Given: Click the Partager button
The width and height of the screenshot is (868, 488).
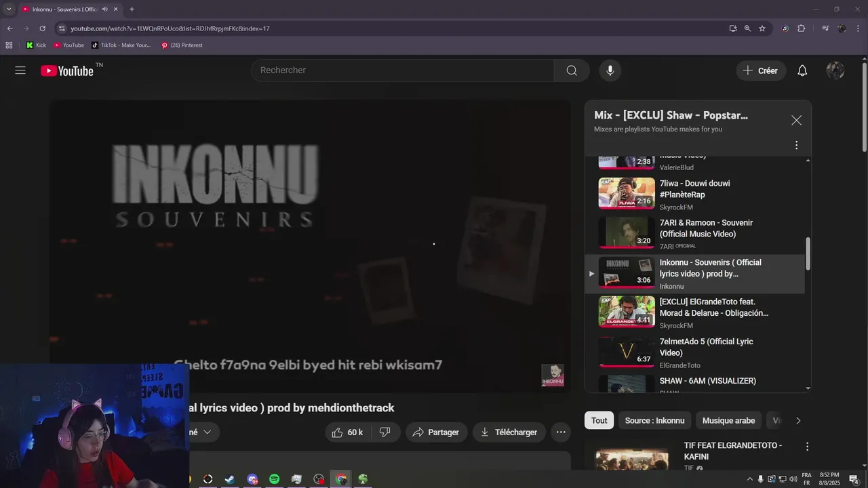Looking at the screenshot, I should (437, 432).
